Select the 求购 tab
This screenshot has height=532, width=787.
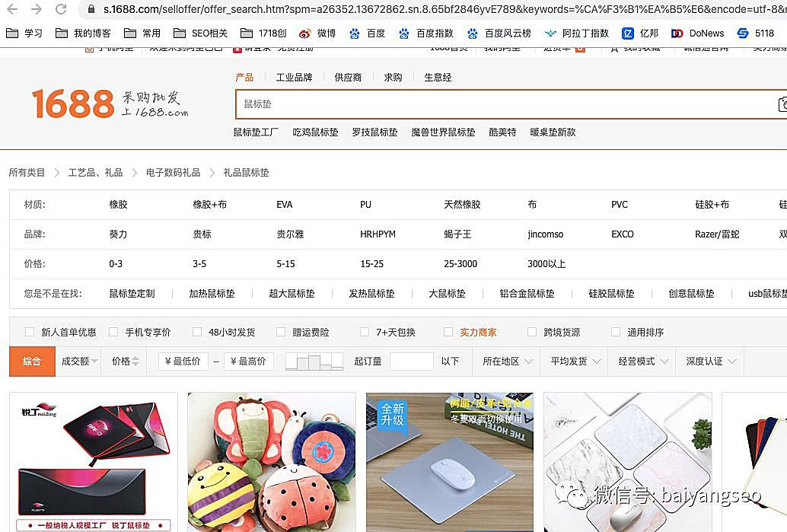pos(393,77)
